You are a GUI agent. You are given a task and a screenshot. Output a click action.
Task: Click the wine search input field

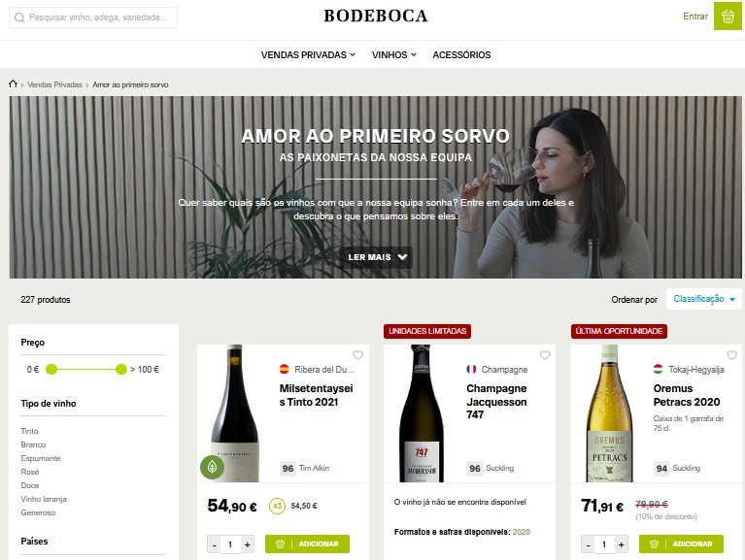[x=93, y=17]
